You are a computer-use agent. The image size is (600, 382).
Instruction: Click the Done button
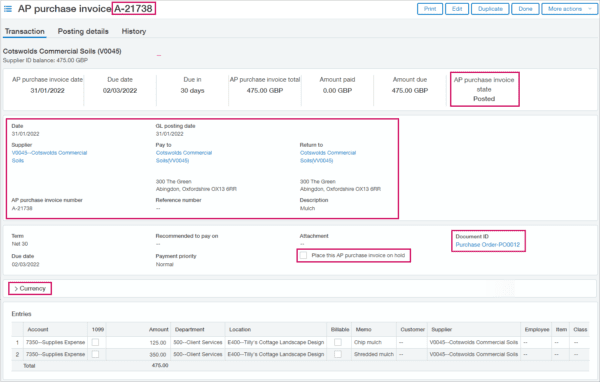(525, 9)
